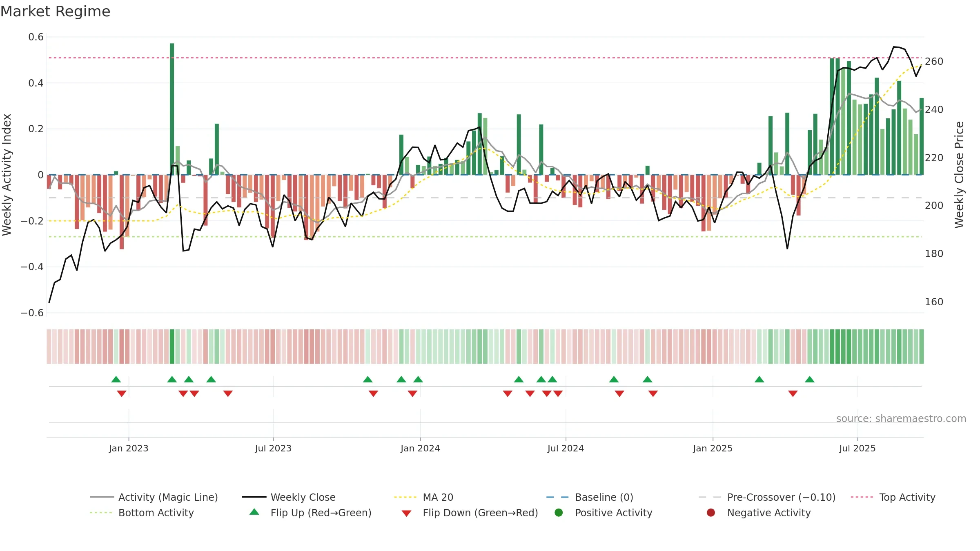Screen dimensions: 980x551
Task: Click the Jul 2023 x-axis label
Action: click(x=273, y=449)
